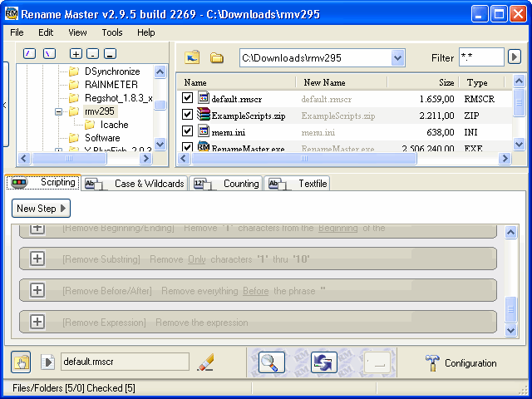Open the Help menu
The image size is (532, 399).
tap(146, 32)
